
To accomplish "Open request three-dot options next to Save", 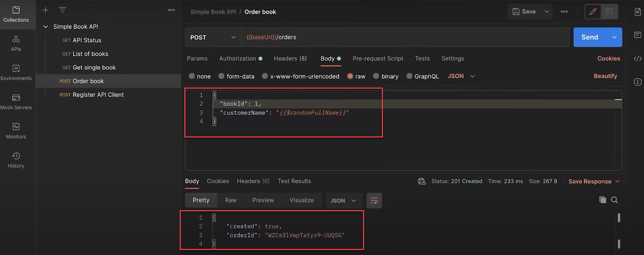I will pyautogui.click(x=564, y=11).
